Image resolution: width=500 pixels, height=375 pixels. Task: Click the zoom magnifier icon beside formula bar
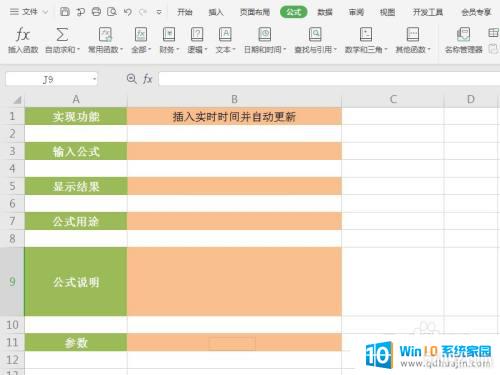click(132, 79)
